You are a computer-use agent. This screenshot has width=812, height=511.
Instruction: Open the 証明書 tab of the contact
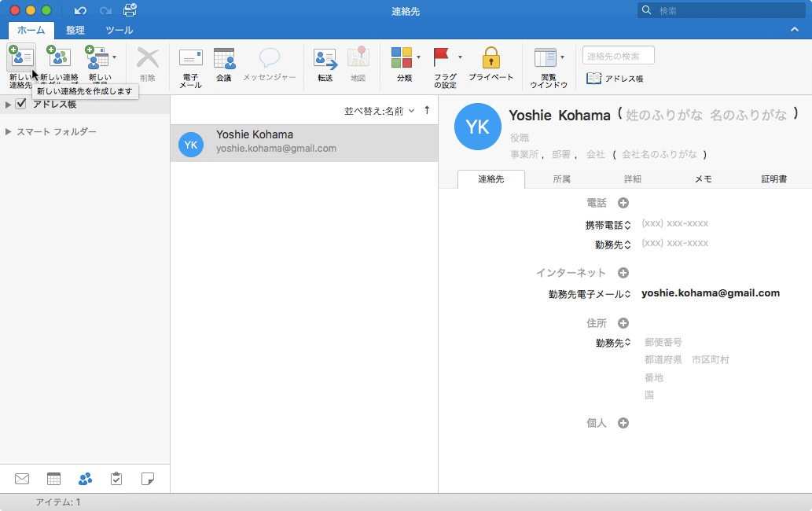(773, 179)
